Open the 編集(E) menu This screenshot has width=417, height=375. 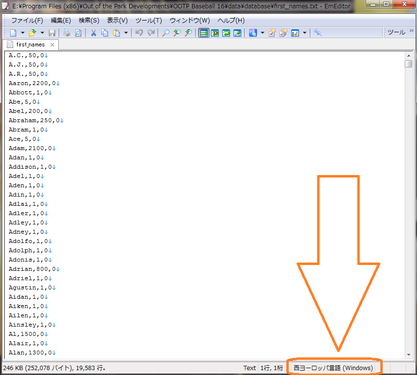[x=61, y=21]
